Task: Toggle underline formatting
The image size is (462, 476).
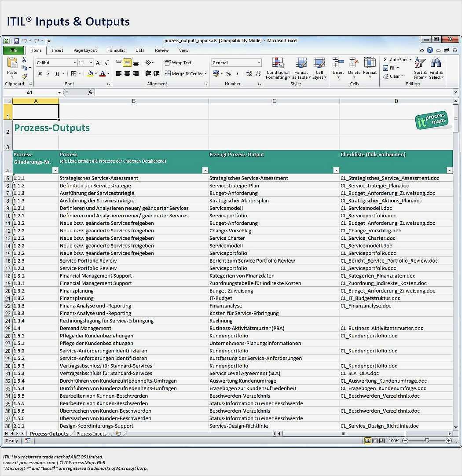Action: point(57,73)
